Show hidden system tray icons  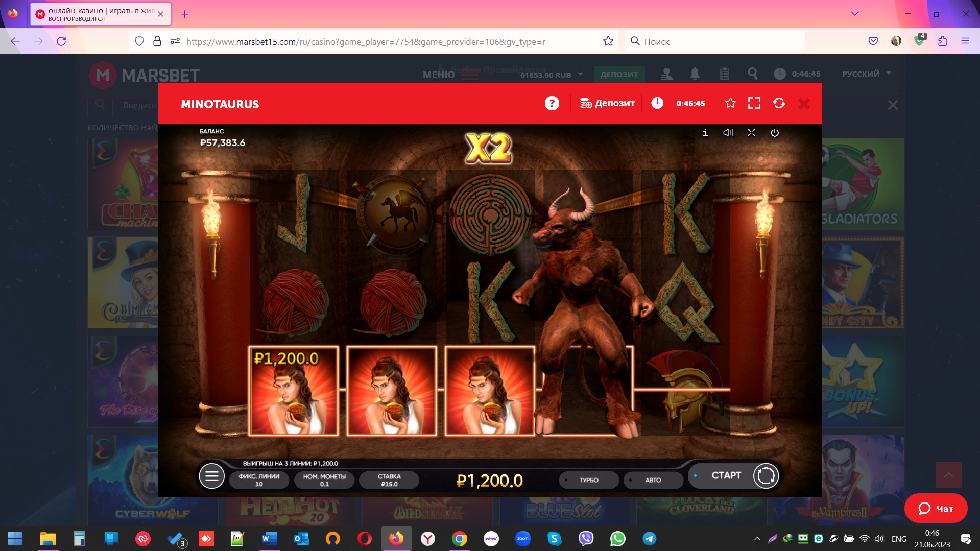point(757,539)
